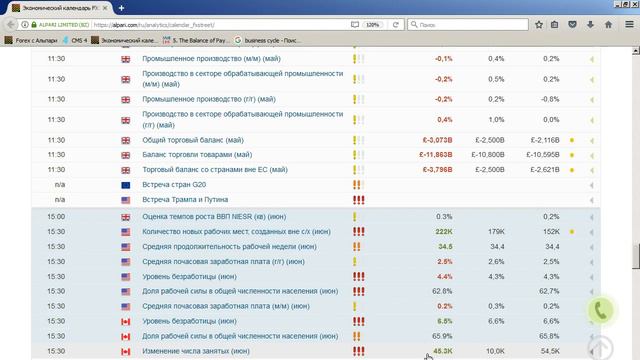Open Изменение числа занятых (июн) event
The height and width of the screenshot is (360, 640).
coord(196,351)
